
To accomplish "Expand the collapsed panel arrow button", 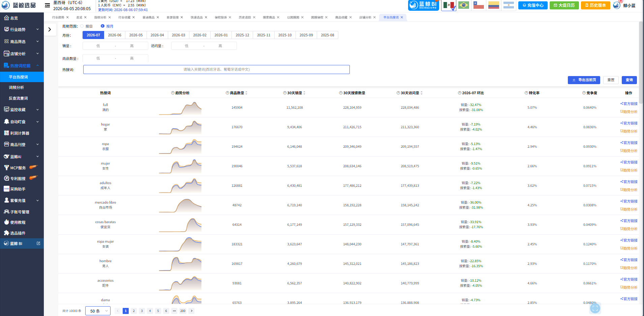I will pyautogui.click(x=50, y=30).
